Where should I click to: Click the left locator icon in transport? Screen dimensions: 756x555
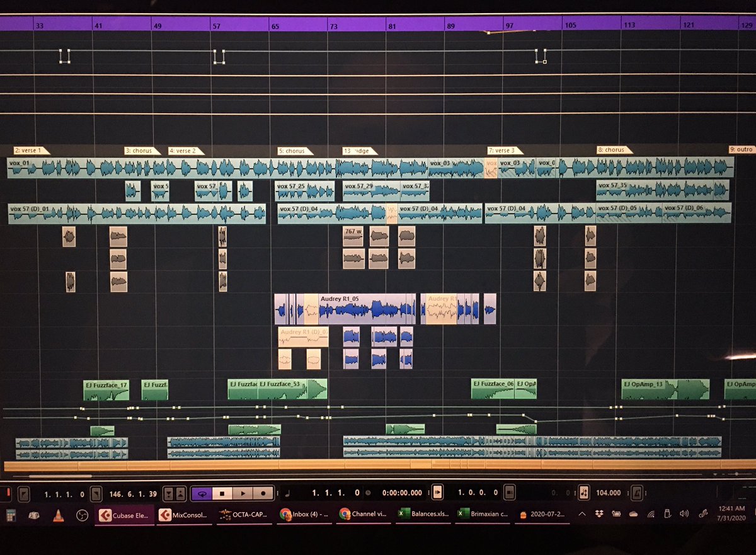[x=24, y=493]
